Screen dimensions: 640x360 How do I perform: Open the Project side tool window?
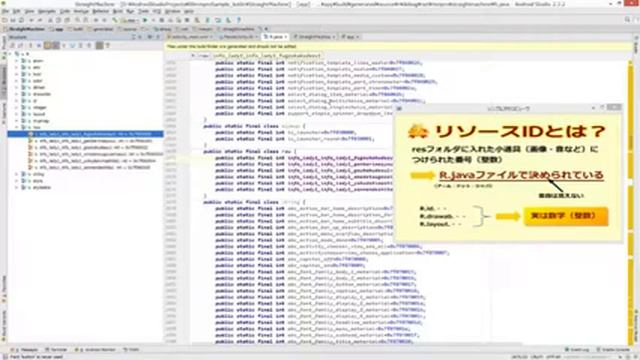[4, 48]
